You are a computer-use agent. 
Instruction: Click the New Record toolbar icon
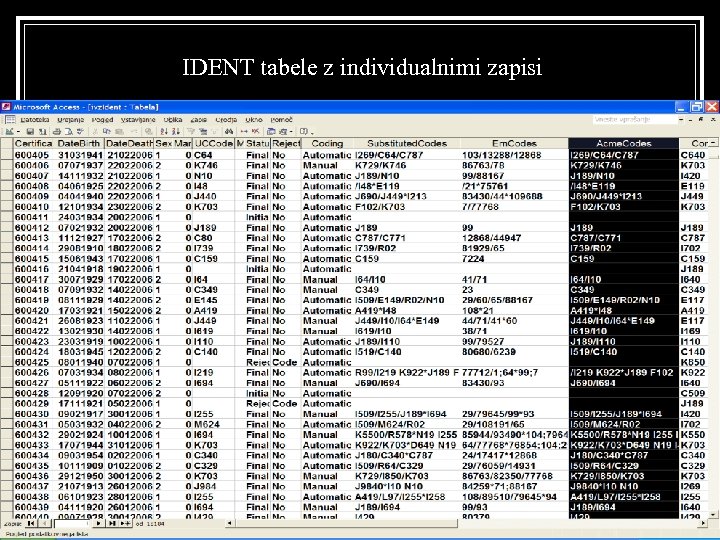point(244,131)
